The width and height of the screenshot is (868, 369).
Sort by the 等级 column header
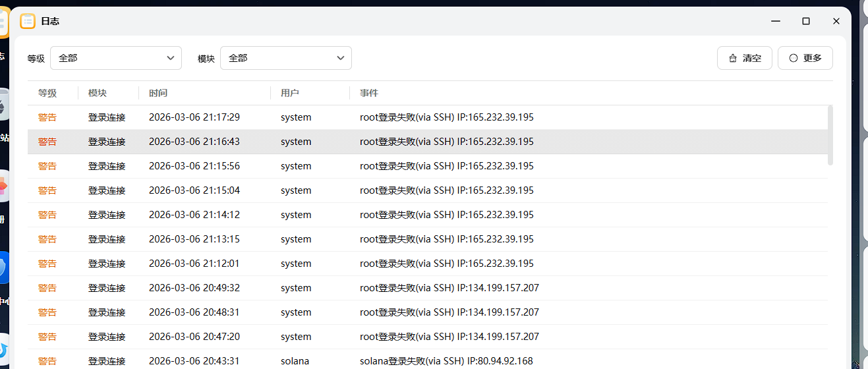click(x=47, y=93)
